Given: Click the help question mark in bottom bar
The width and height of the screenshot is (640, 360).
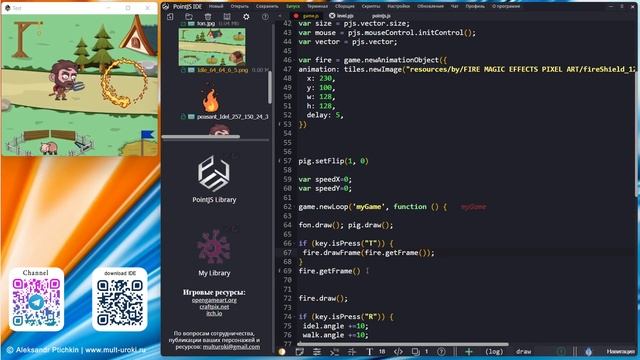Looking at the screenshot, I should point(441,351).
